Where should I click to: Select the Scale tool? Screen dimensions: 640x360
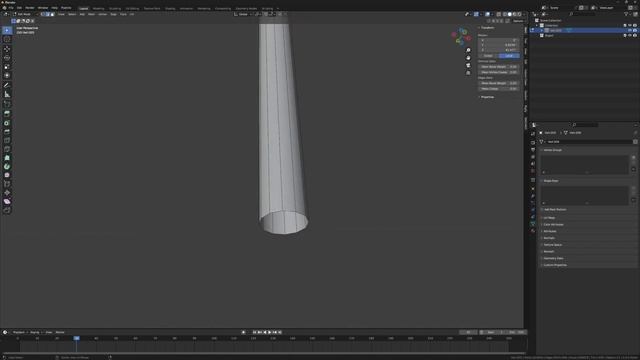[7, 67]
